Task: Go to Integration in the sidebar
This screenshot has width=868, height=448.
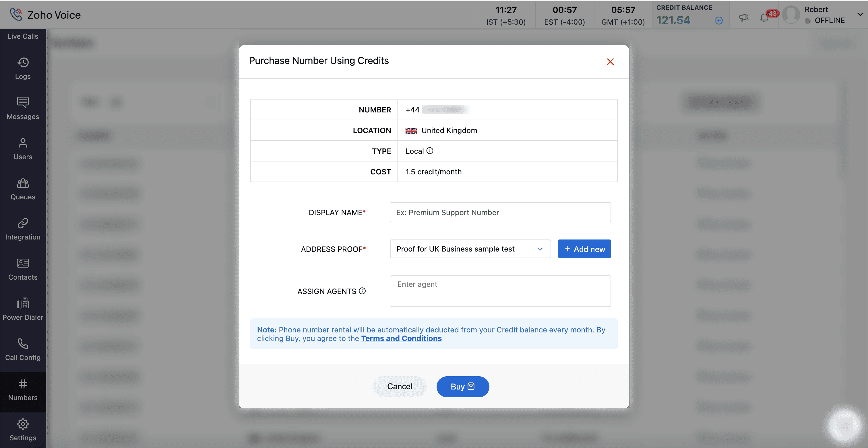Action: [x=23, y=229]
